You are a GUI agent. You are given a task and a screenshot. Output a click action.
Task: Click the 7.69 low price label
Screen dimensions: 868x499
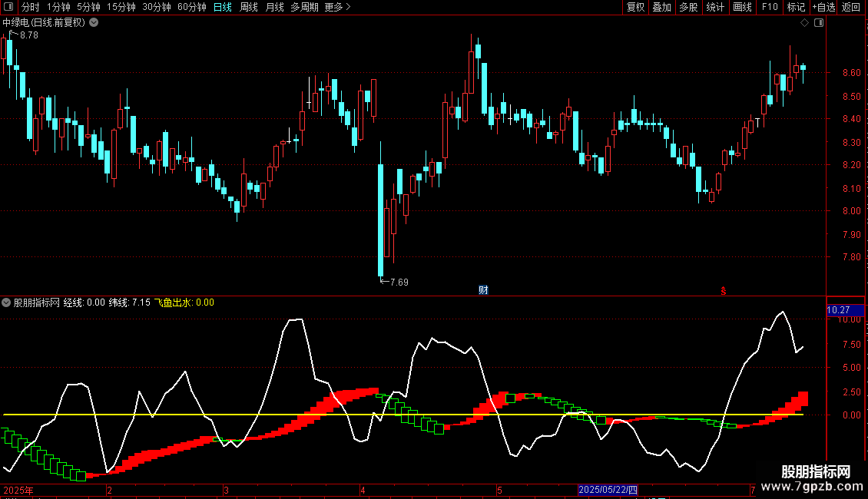click(x=399, y=283)
